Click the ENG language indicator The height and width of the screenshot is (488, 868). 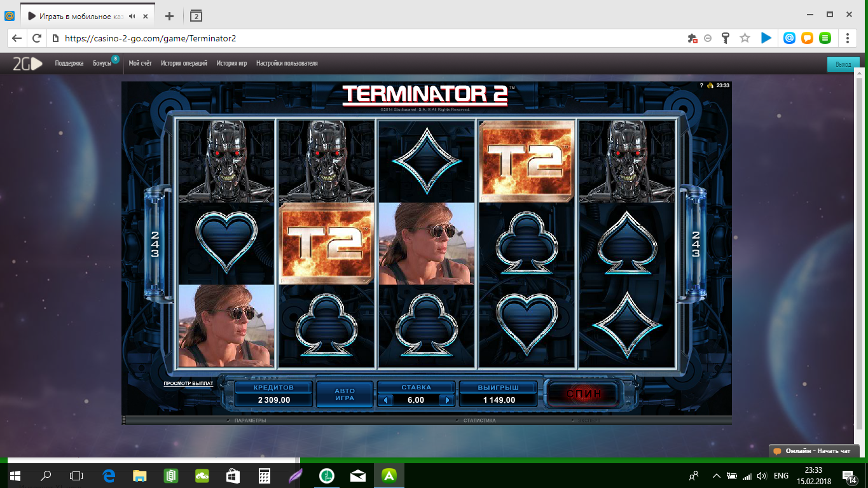(x=781, y=475)
